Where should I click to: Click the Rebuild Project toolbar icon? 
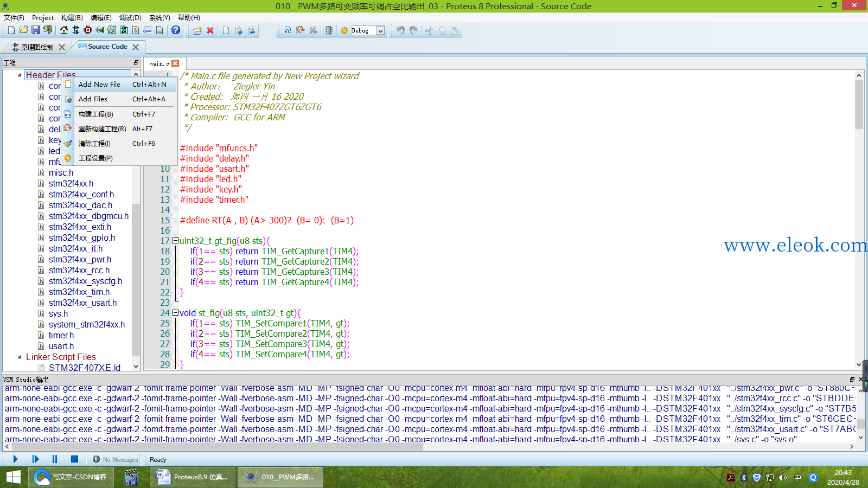[x=301, y=30]
